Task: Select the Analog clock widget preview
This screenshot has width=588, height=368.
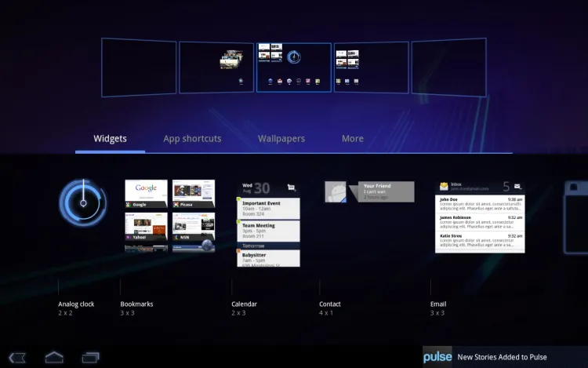Action: (82, 203)
